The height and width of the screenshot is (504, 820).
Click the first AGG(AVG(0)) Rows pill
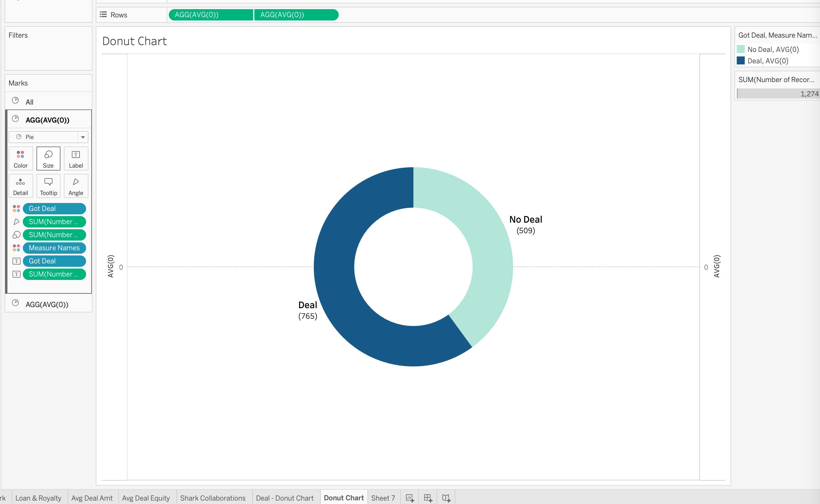click(210, 15)
